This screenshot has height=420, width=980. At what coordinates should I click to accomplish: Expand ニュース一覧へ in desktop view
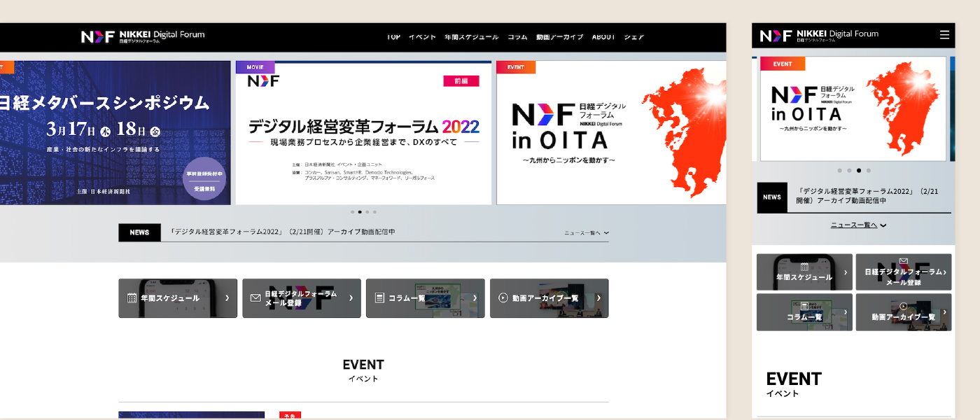pyautogui.click(x=587, y=233)
